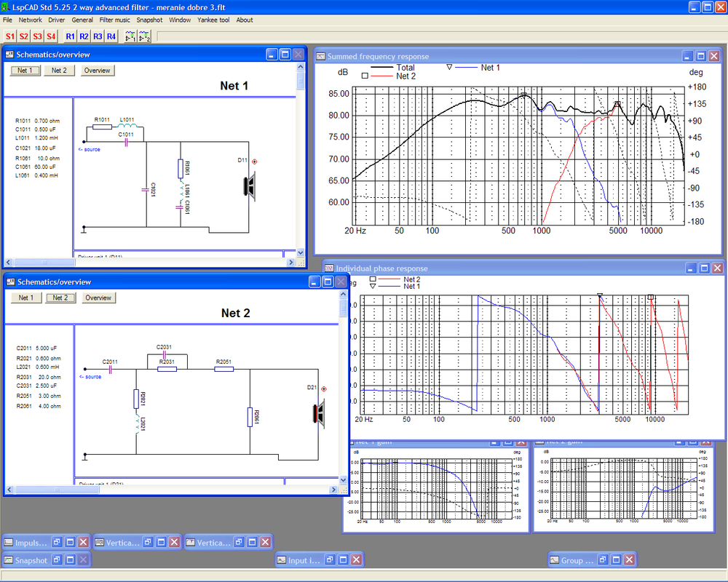Click the 'C2011 5.000 uF' component value
728x582 pixels.
[x=36, y=348]
